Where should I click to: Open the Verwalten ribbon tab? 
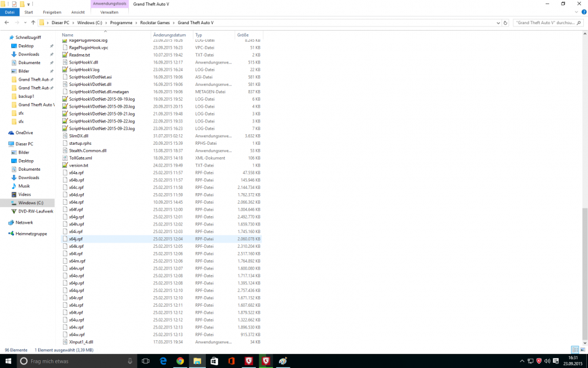[109, 12]
